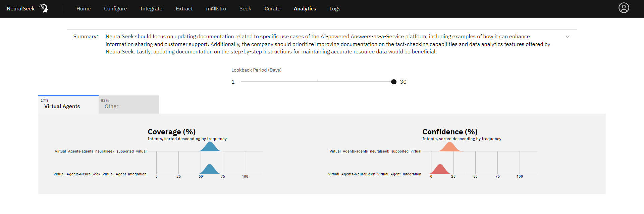Switch to the Other tab
The width and height of the screenshot is (644, 214).
click(129, 104)
